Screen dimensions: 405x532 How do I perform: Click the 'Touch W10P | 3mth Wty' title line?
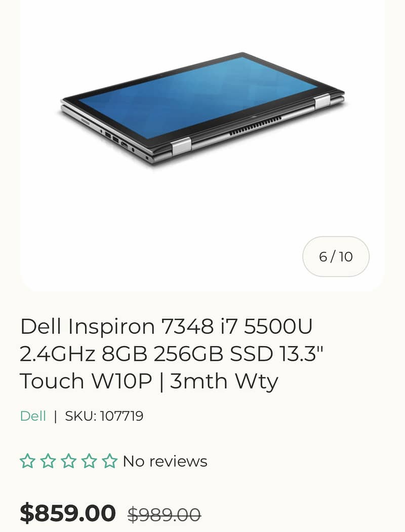pyautogui.click(x=149, y=381)
